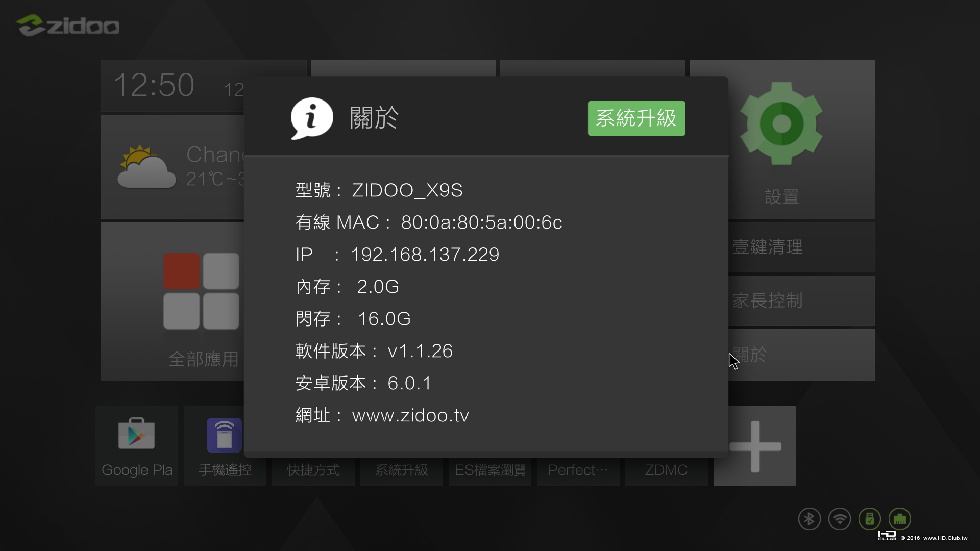Open Google Play store icon
Screen dimensions: 980x551
click(137, 445)
